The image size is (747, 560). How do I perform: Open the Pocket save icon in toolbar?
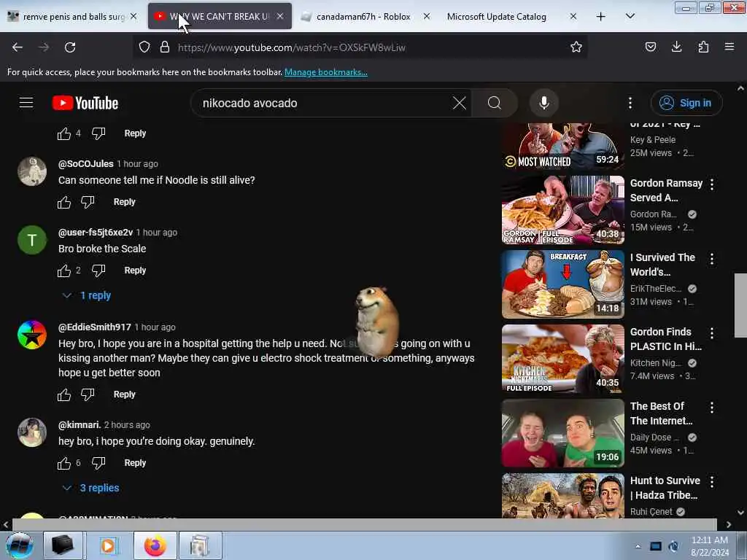[650, 47]
